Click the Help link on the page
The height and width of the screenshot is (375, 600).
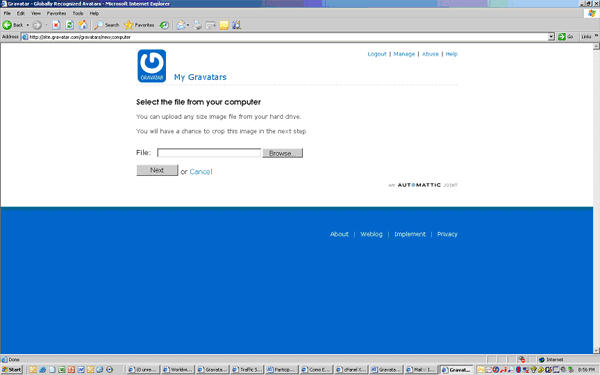tap(452, 54)
